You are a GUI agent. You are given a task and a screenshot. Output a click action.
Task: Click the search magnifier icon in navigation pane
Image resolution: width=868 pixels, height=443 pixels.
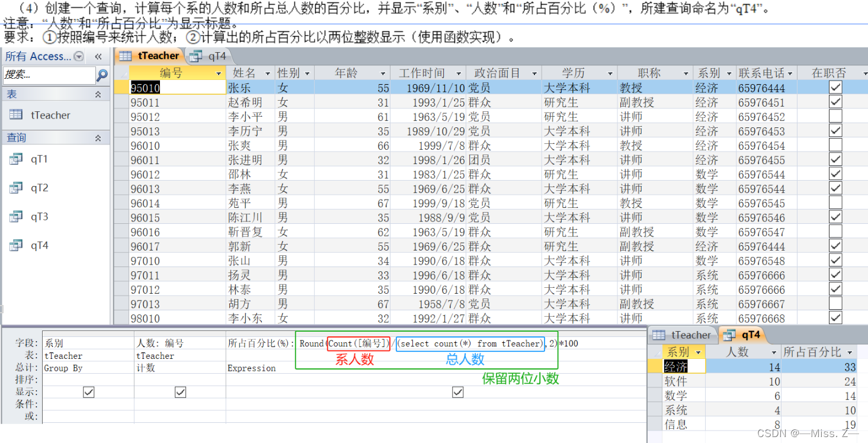pos(103,75)
